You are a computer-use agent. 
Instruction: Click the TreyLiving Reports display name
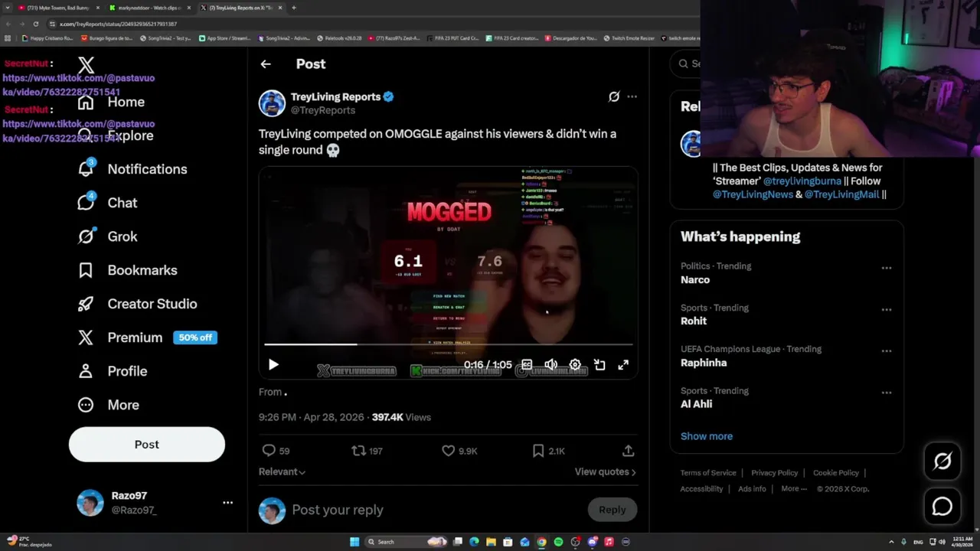(335, 96)
